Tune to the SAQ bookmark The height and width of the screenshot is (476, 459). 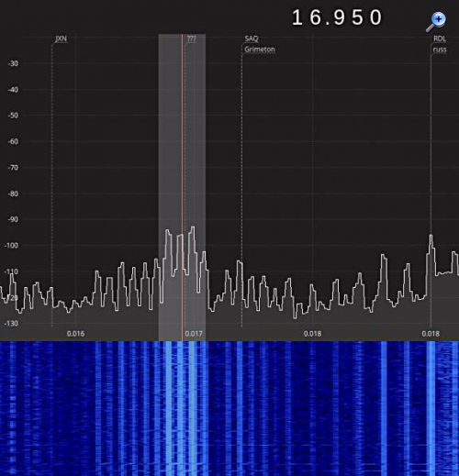252,39
